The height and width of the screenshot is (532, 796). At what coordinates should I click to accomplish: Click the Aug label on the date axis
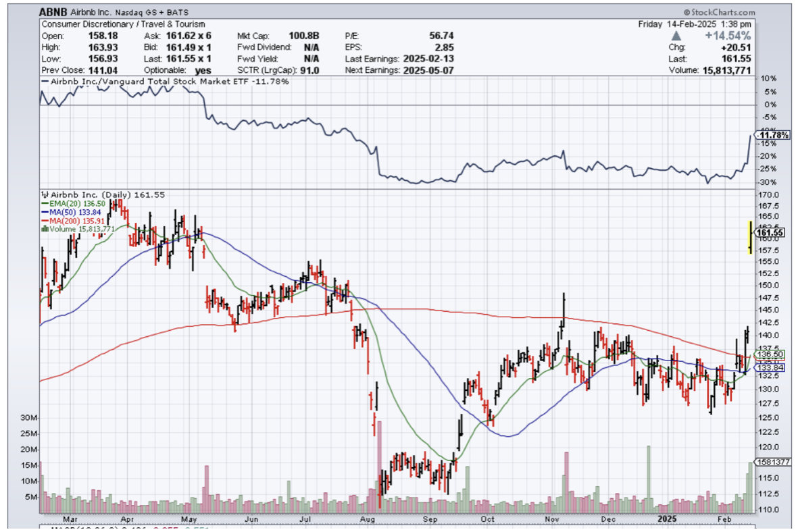click(x=368, y=519)
